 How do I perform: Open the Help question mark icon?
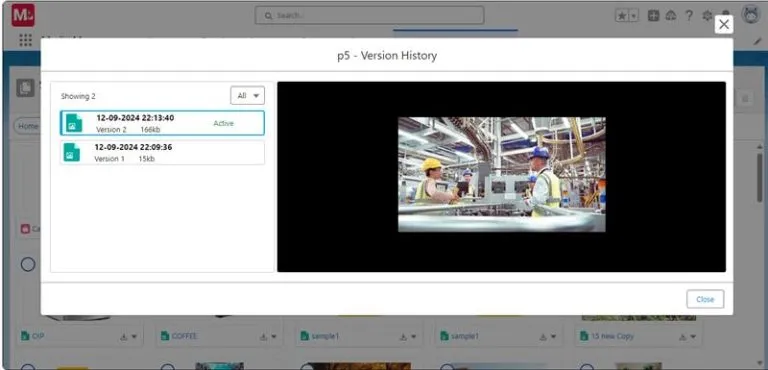click(x=689, y=16)
